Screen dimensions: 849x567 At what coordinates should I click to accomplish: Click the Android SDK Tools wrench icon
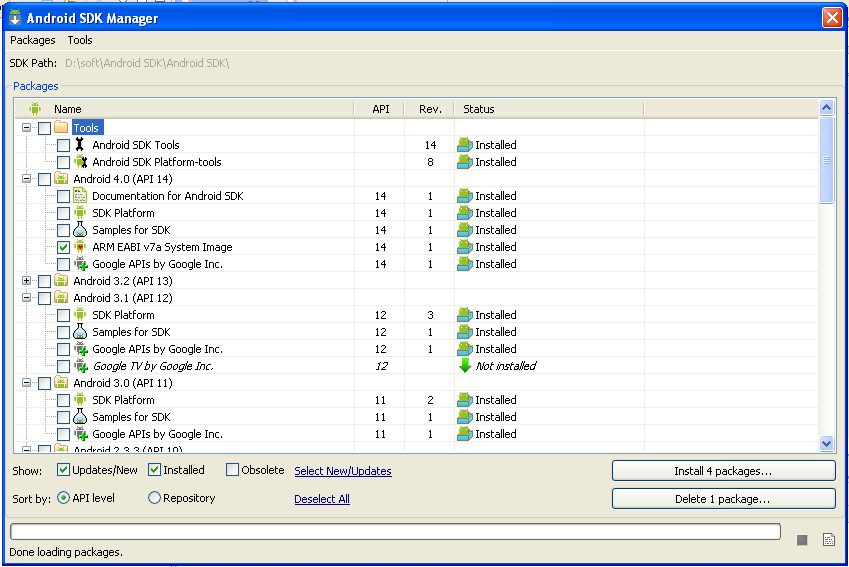pos(80,145)
